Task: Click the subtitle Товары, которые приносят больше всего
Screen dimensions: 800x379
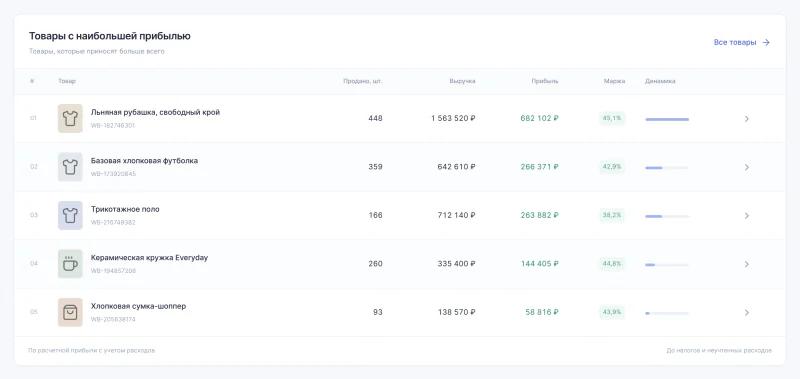Action: point(96,52)
